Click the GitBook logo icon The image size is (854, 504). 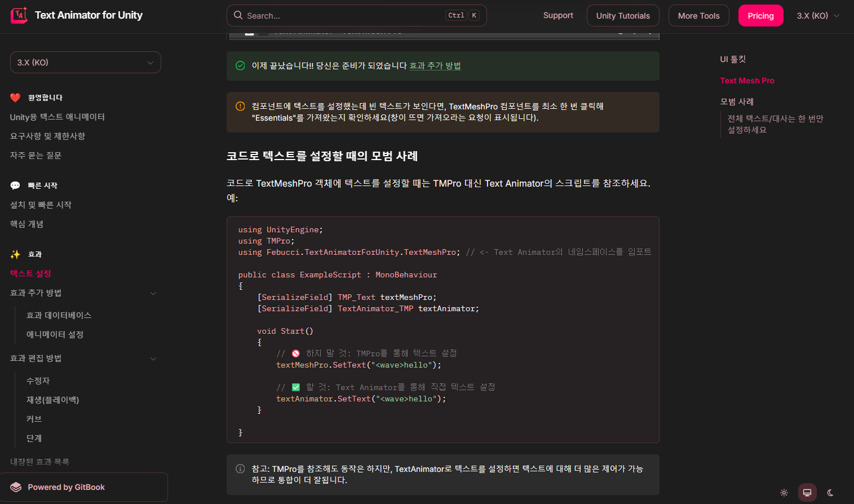coord(16,487)
